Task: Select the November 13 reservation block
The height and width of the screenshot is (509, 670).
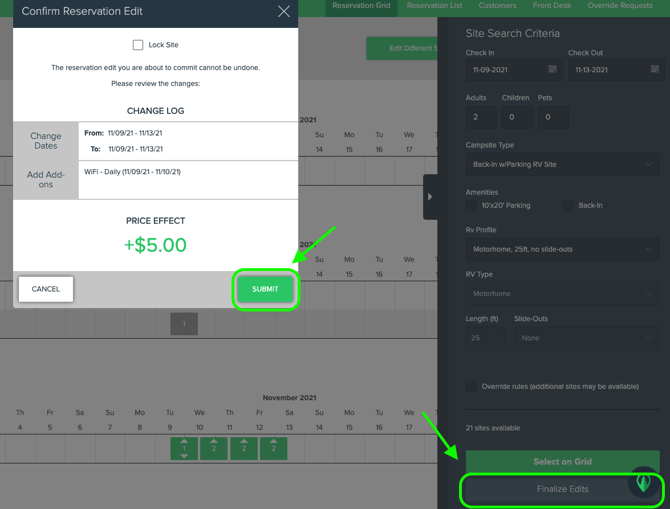Action: (273, 448)
